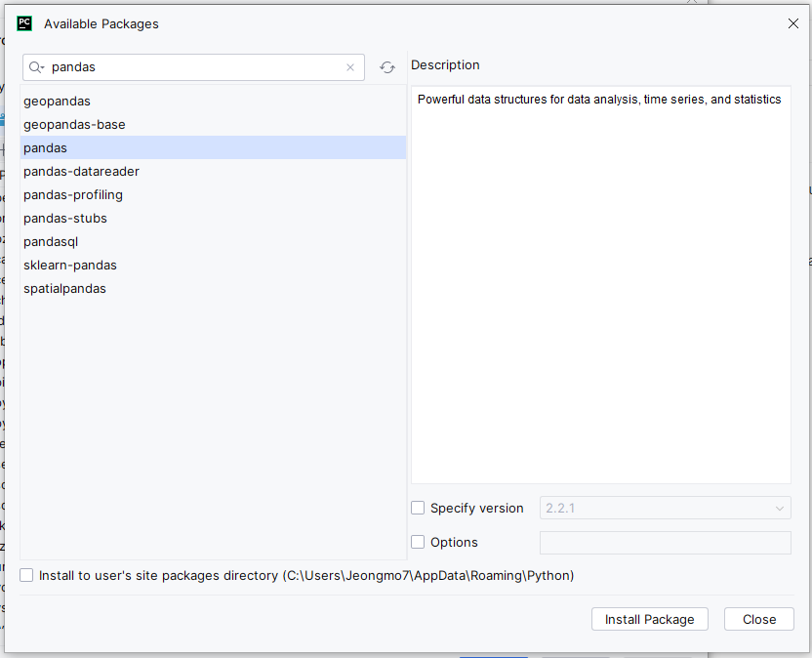Select spatialpandas package

(x=213, y=289)
